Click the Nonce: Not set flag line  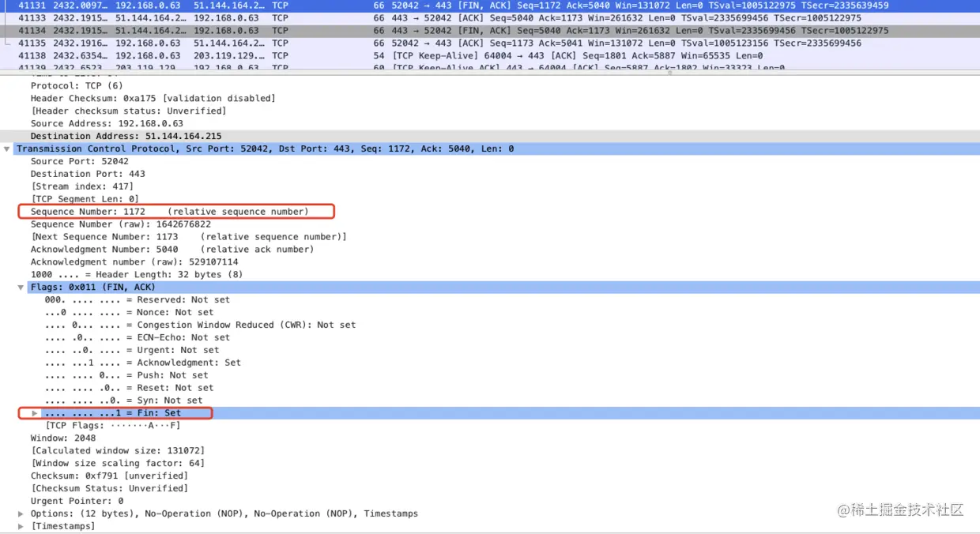pyautogui.click(x=129, y=313)
